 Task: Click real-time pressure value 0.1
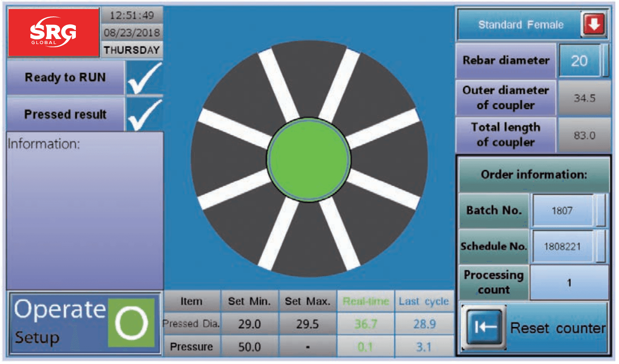tap(366, 347)
